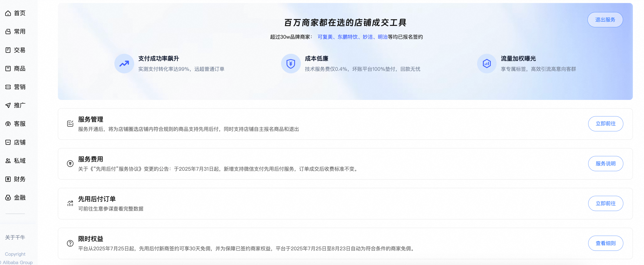Screen dimensions: 644x265
Task: Click the 服务管理 heading
Action: [x=91, y=119]
